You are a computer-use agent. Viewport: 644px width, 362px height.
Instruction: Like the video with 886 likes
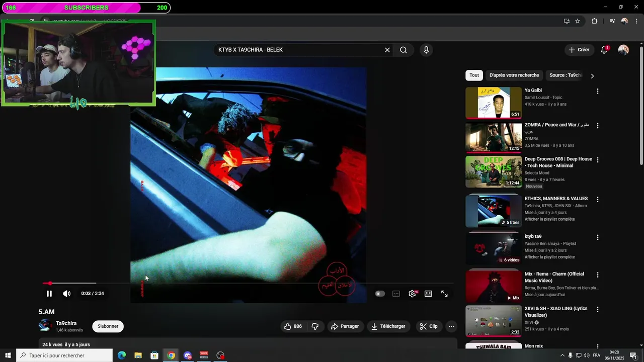[x=293, y=326]
